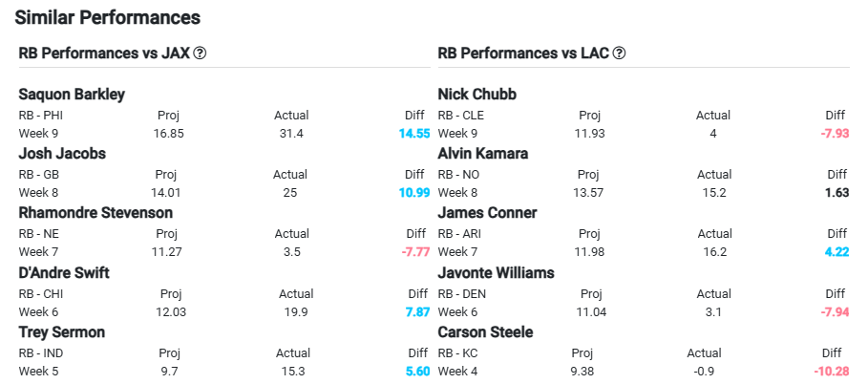Click Saquon Barkley's 14.55 diff value
The width and height of the screenshot is (868, 384).
tap(414, 134)
